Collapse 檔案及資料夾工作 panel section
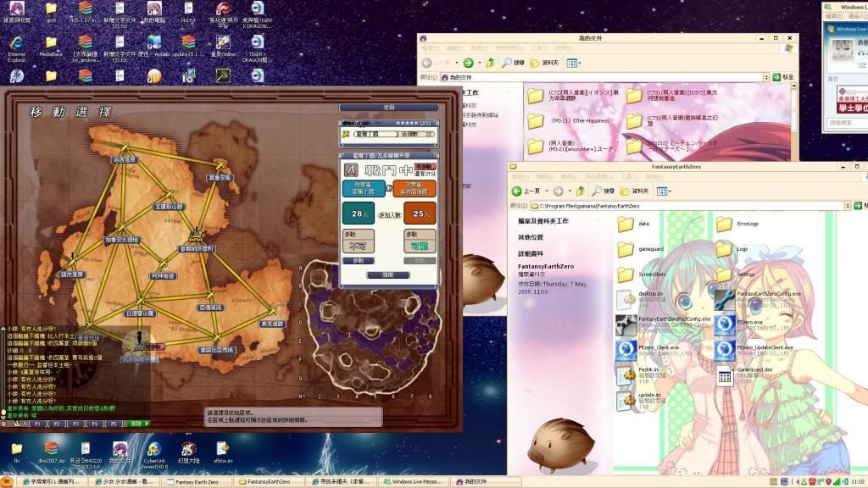The width and height of the screenshot is (868, 488). [543, 221]
